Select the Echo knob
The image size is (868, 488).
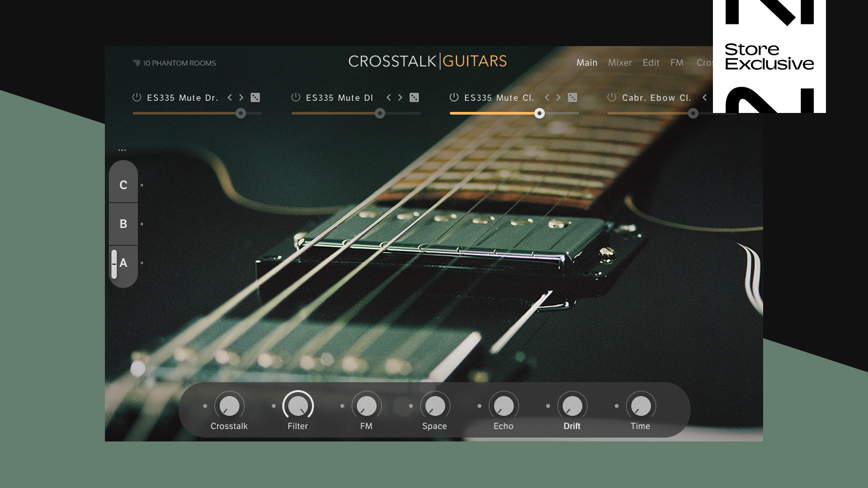pos(504,407)
